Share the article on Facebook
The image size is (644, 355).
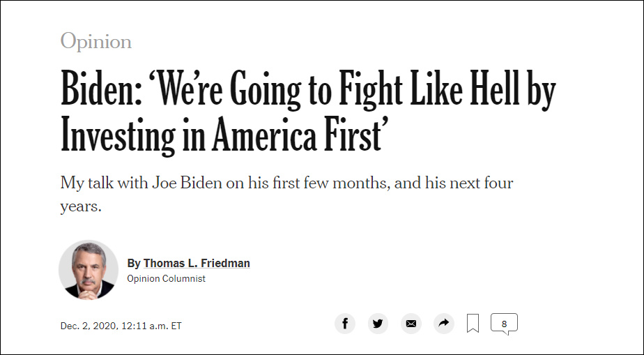click(x=345, y=324)
